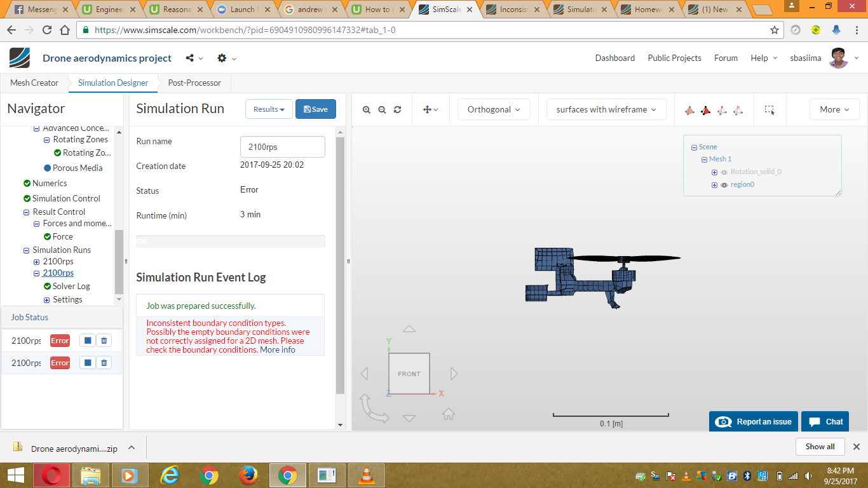Select the Force item in the Navigator
Viewport: 868px width, 488px height.
(x=62, y=236)
